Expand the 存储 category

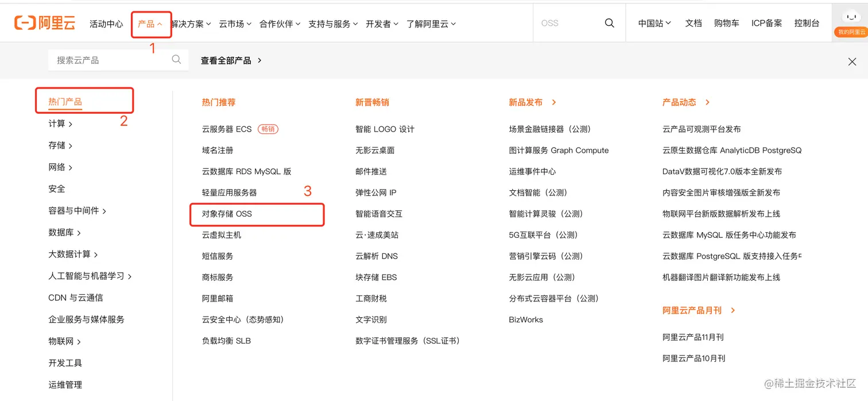click(x=60, y=146)
